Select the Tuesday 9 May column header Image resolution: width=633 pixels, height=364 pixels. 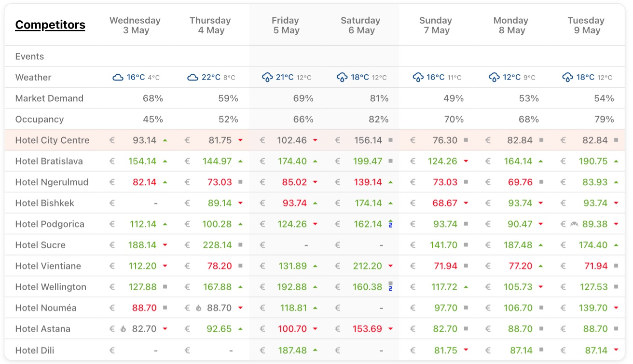pos(586,26)
